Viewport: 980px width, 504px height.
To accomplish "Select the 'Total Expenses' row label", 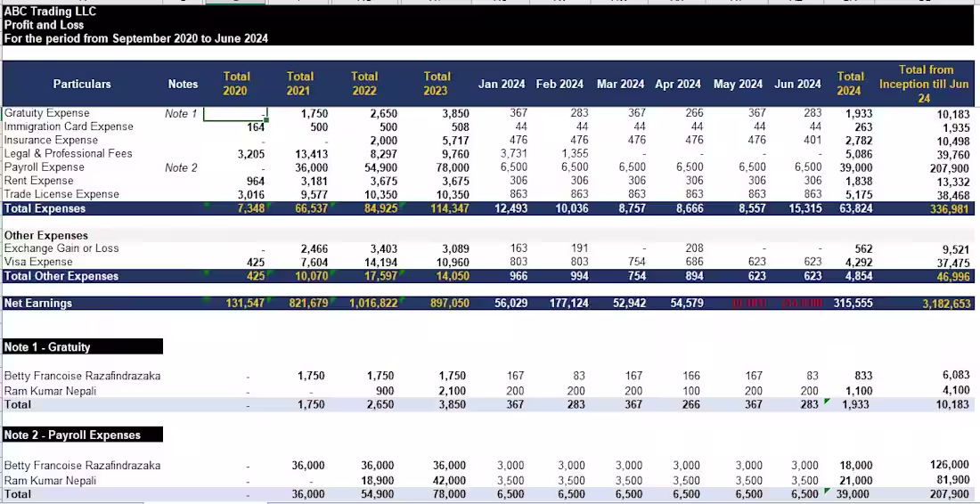I will [x=45, y=208].
